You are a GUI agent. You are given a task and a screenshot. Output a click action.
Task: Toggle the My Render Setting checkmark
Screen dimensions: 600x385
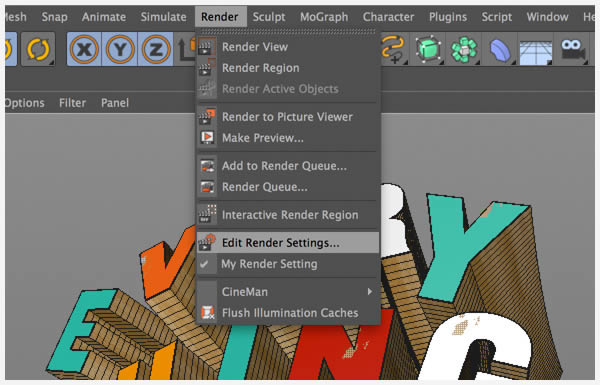coord(204,264)
